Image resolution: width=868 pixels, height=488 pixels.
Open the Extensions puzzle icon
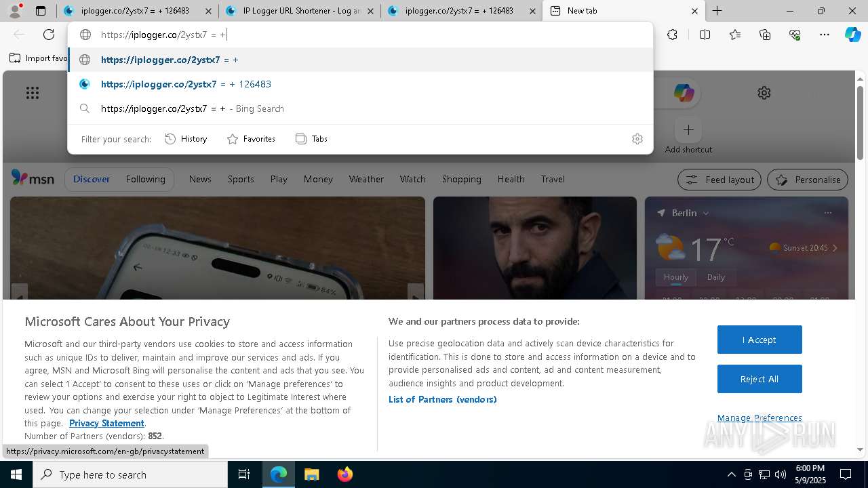point(672,35)
